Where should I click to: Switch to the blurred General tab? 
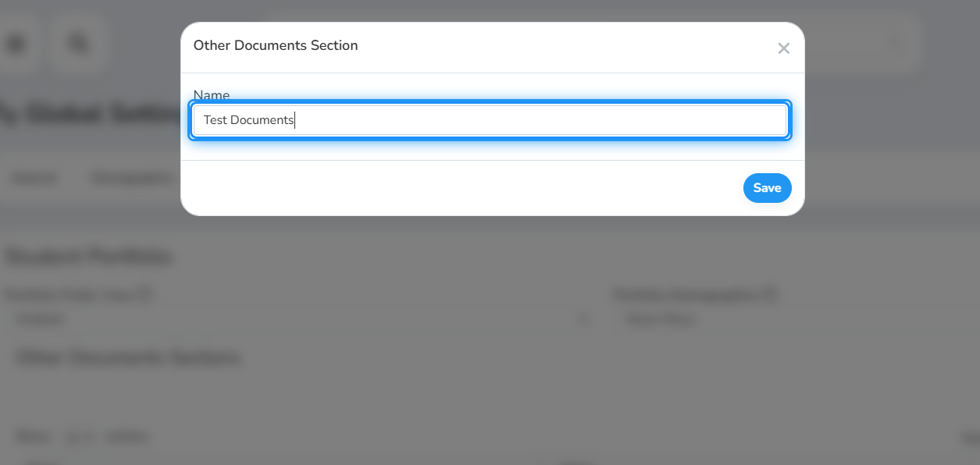tap(34, 179)
